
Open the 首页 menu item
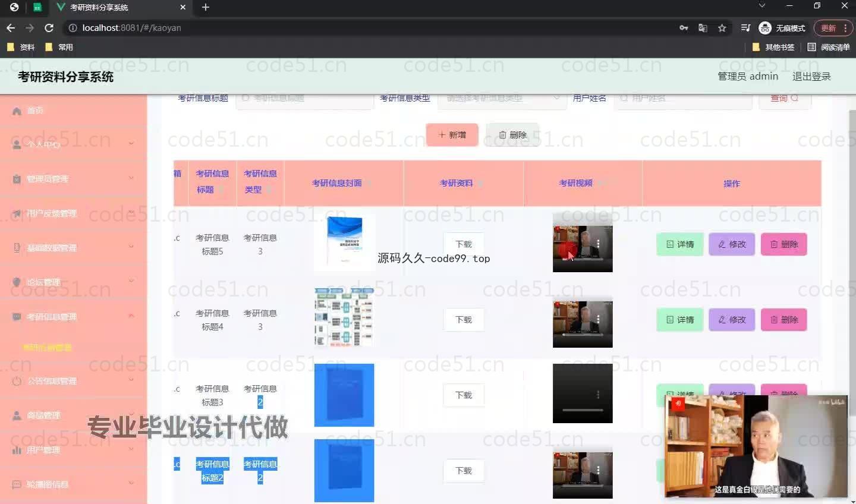coord(74,111)
